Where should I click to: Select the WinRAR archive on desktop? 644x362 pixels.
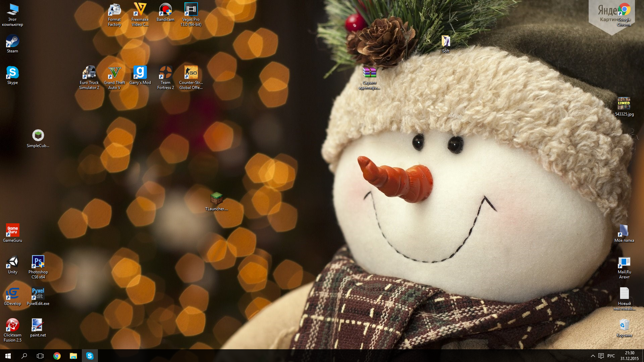click(x=369, y=78)
